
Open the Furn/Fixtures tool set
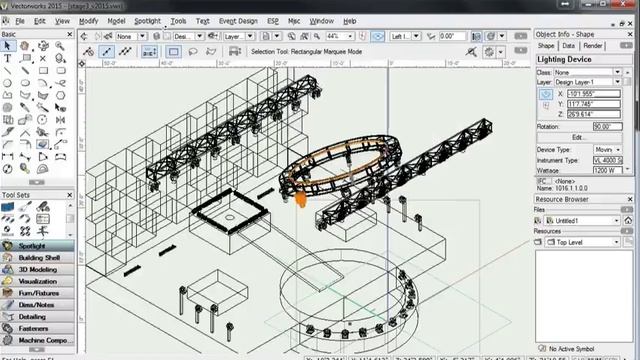(38, 293)
